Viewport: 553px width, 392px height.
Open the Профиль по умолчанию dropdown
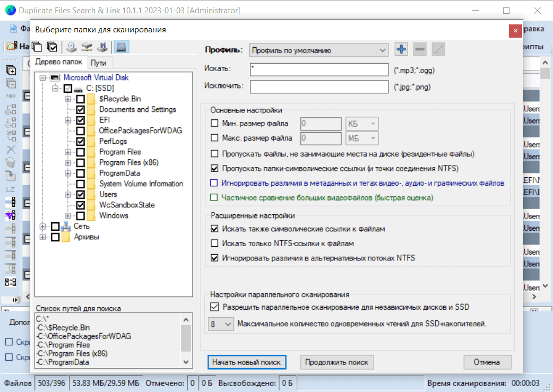click(319, 50)
